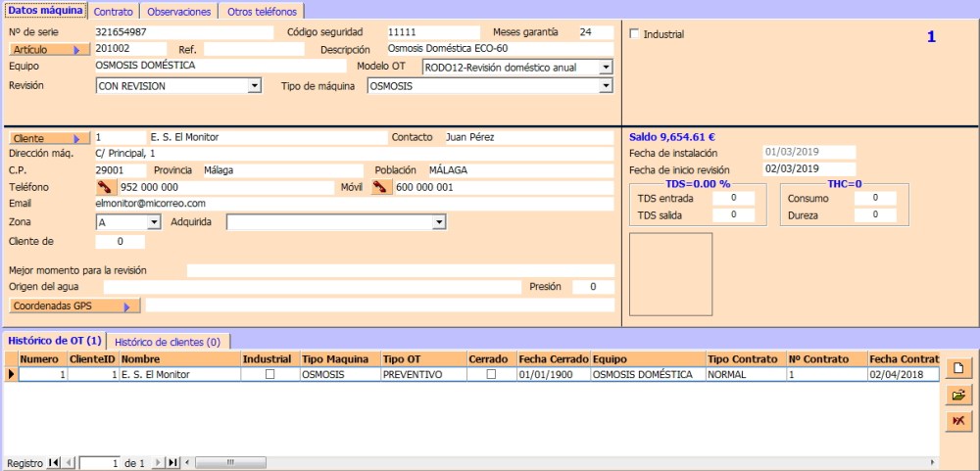Screen dimensions: 980x471
Task: Select the row marker arrow for record 1
Action: pyautogui.click(x=11, y=374)
